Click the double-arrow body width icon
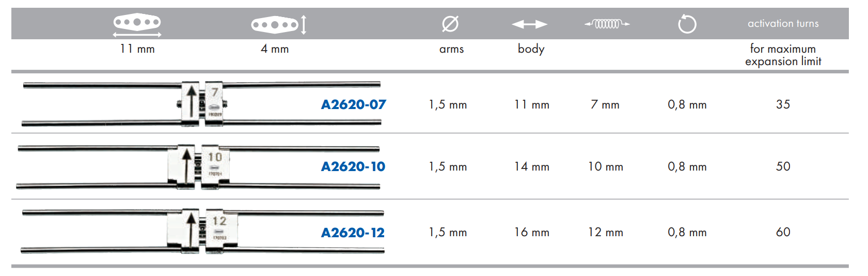This screenshot has height=276, width=868. pos(529,24)
